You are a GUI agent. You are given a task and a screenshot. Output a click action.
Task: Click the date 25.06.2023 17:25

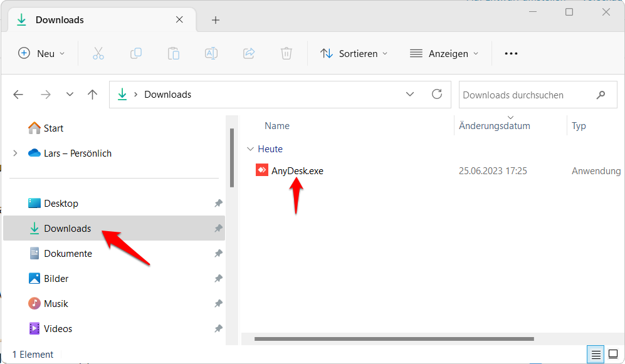click(493, 171)
